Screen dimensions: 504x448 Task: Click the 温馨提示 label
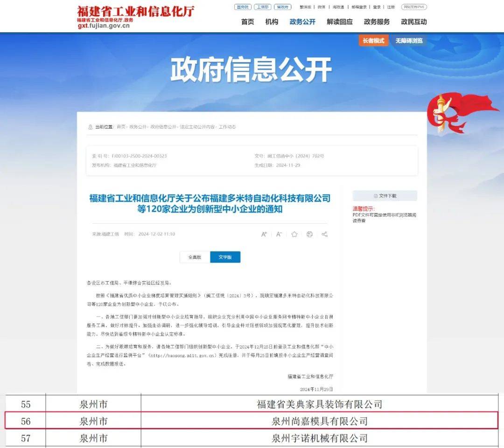click(364, 209)
